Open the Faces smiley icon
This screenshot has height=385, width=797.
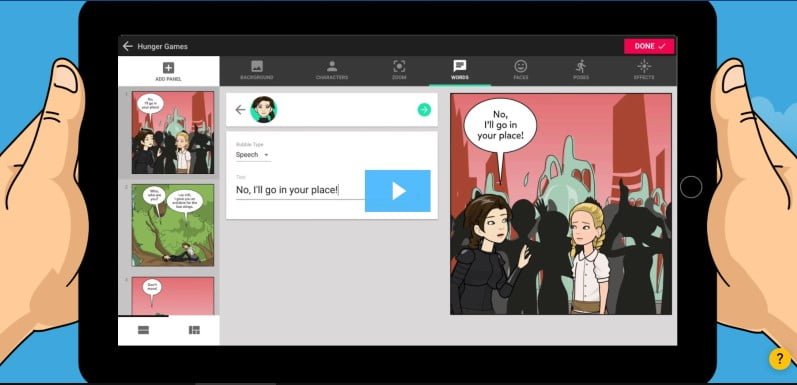click(x=520, y=66)
